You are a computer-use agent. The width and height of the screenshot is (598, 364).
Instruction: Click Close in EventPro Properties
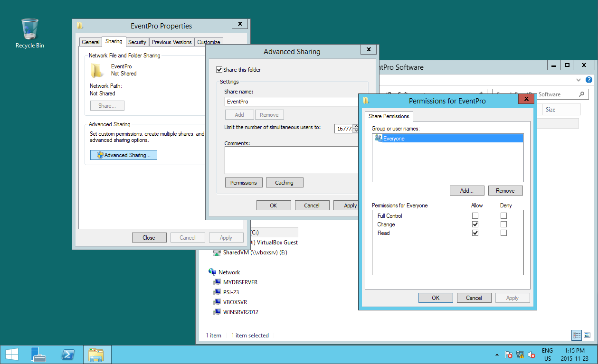pyautogui.click(x=149, y=238)
